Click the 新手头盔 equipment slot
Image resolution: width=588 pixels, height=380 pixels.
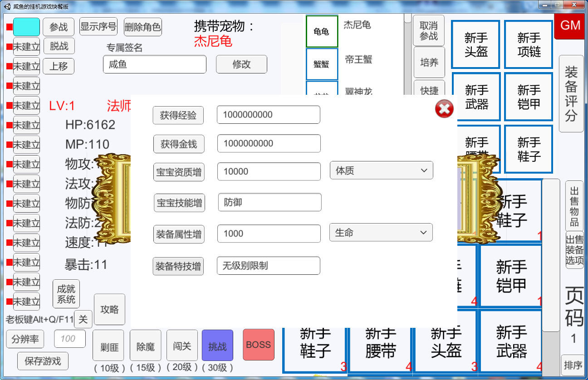point(475,44)
